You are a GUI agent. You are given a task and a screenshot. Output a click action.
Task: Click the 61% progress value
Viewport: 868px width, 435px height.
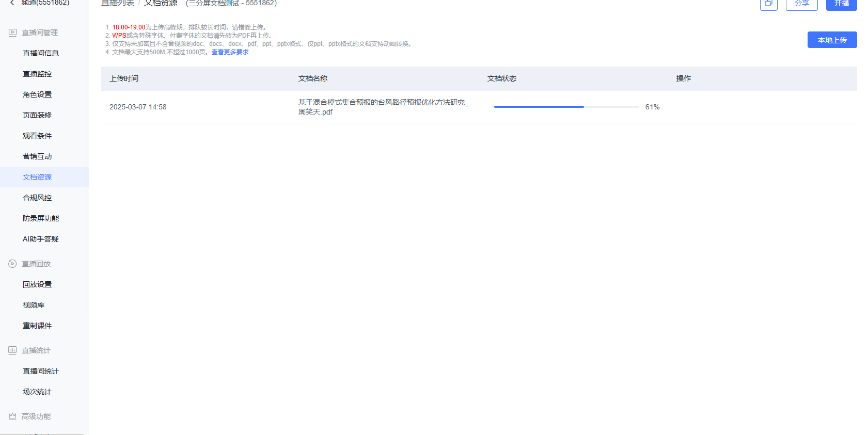[x=652, y=107]
